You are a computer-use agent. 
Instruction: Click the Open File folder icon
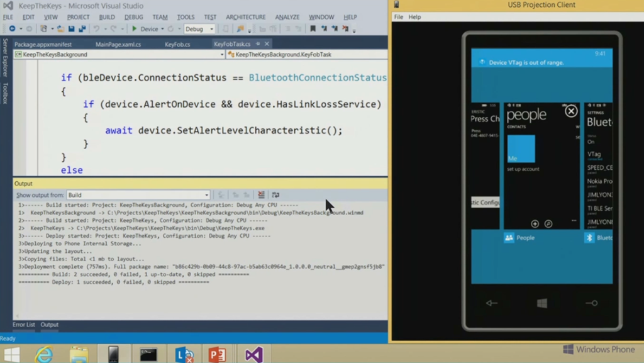tap(60, 29)
